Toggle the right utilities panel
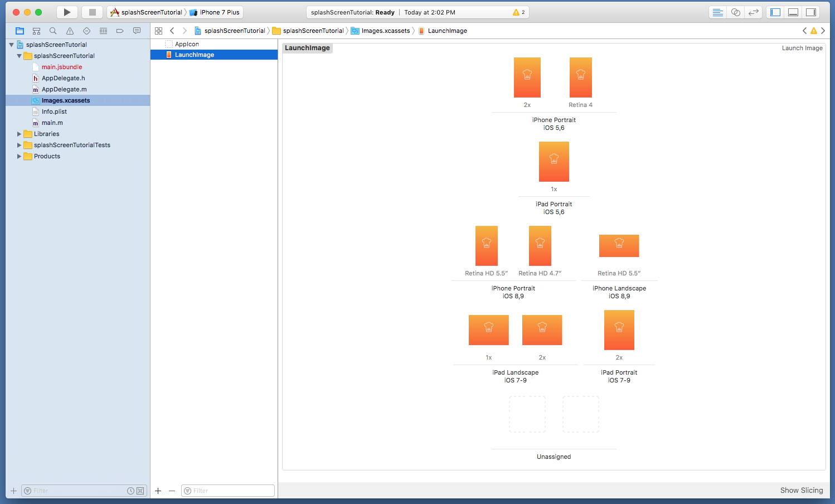Screen dimensions: 835x504 tap(811, 12)
